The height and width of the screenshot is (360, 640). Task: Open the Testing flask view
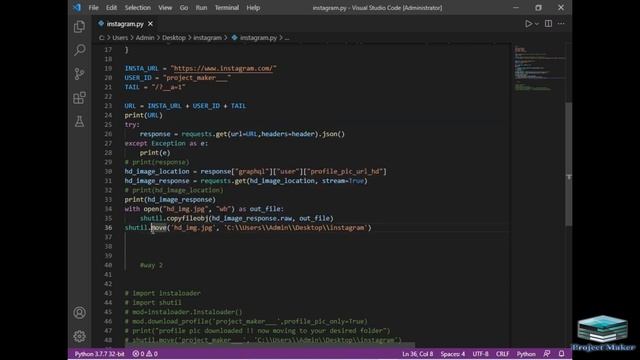tap(80, 121)
